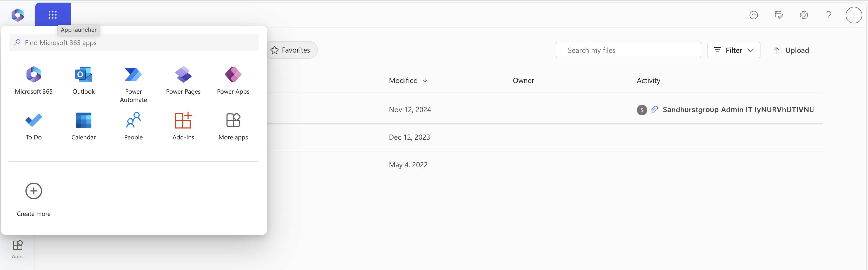Click Create more plus button
This screenshot has width=868, height=270.
[x=34, y=191]
